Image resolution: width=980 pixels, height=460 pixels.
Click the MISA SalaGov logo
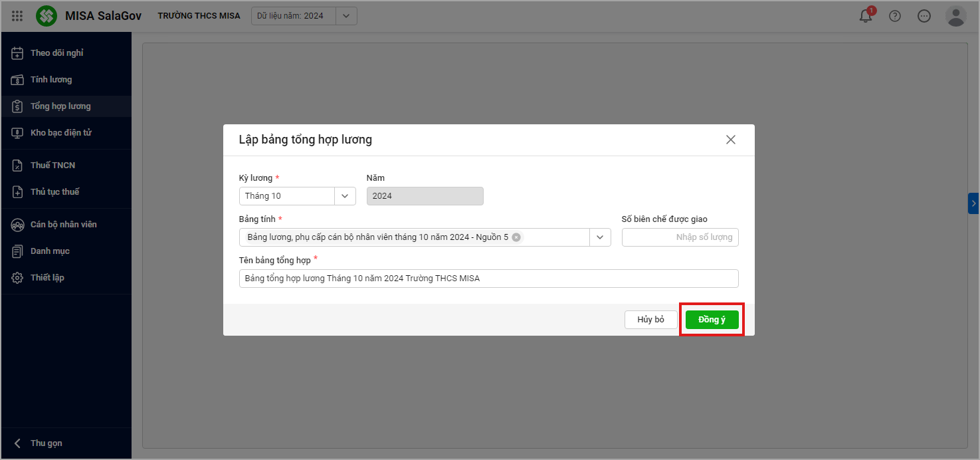click(x=47, y=16)
